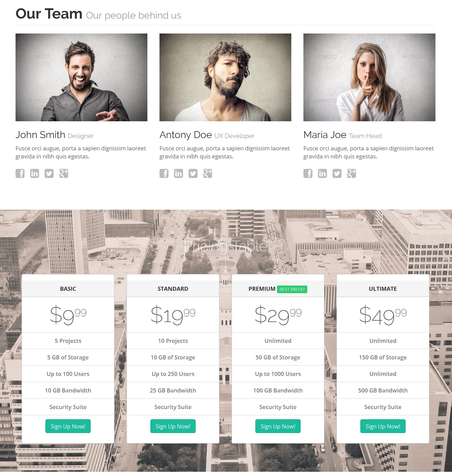Click the Maria Joe team member photo
The height and width of the screenshot is (476, 452).
[370, 77]
